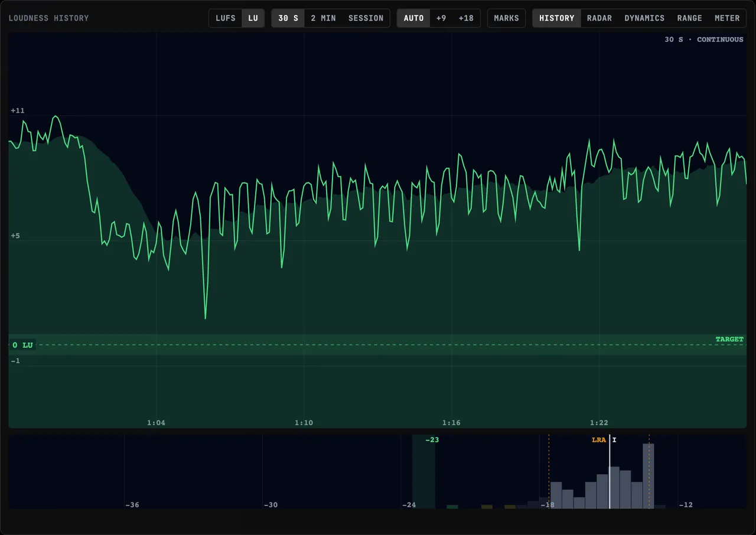The width and height of the screenshot is (756, 535).
Task: Open the HISTORY tab
Action: tap(556, 18)
